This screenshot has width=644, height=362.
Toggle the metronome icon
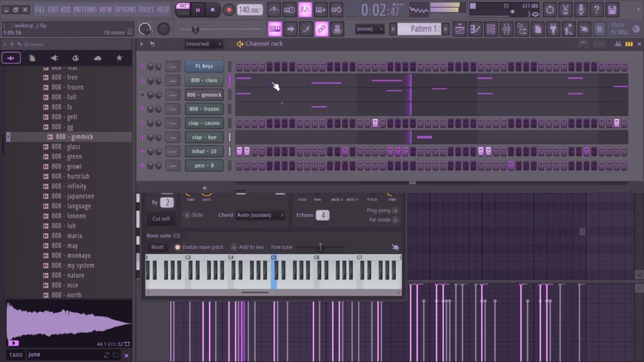(x=274, y=10)
